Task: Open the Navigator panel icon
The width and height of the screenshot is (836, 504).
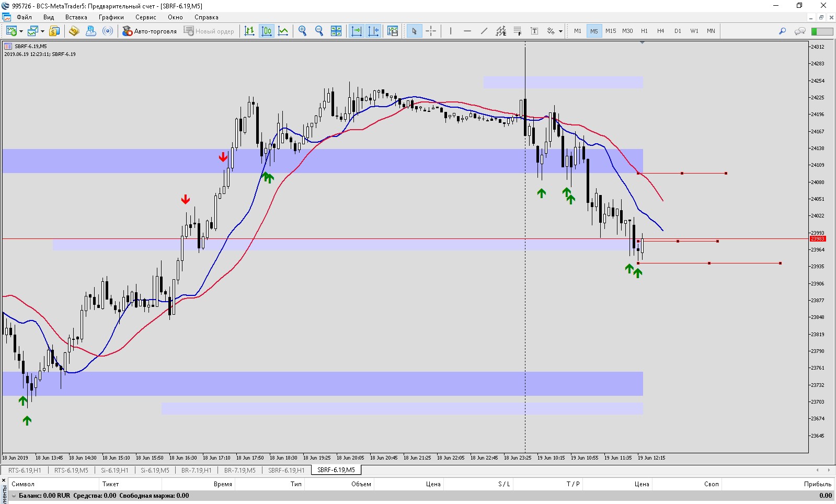Action: [x=91, y=31]
